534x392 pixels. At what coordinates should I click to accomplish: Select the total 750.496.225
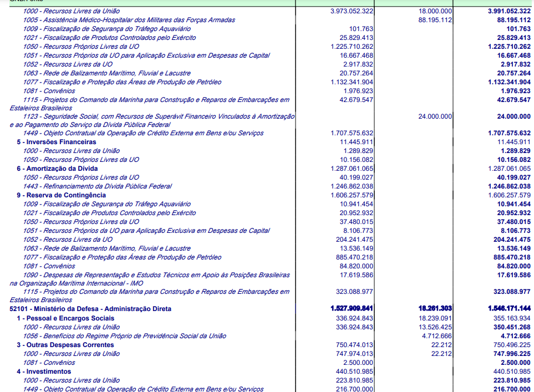(x=512, y=345)
